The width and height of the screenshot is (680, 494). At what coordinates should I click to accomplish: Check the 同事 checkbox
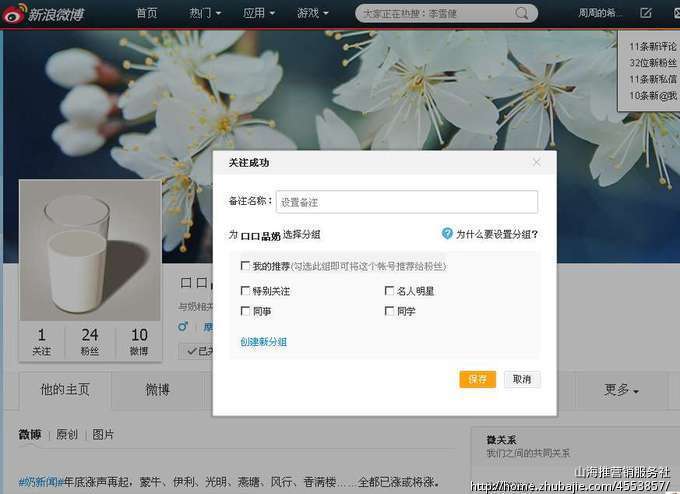(x=245, y=311)
